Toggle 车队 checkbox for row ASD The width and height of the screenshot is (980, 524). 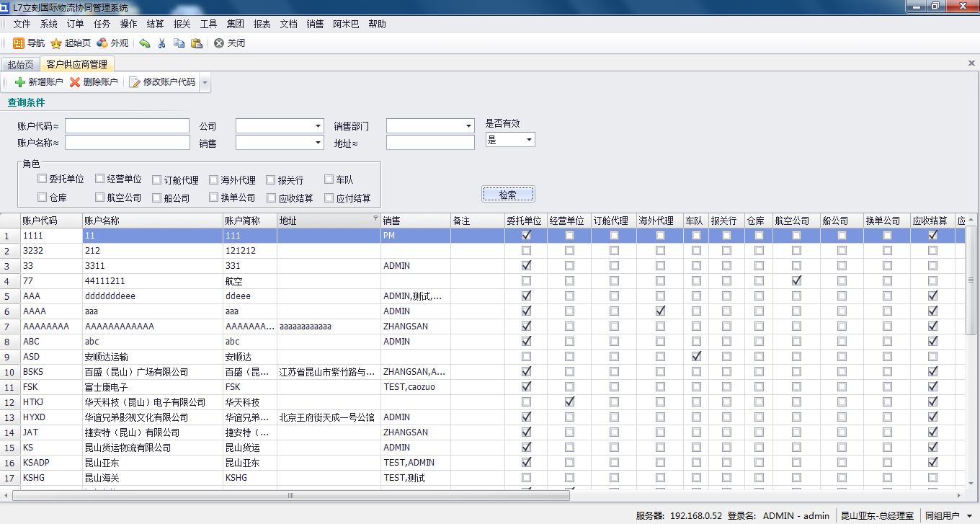tap(696, 356)
